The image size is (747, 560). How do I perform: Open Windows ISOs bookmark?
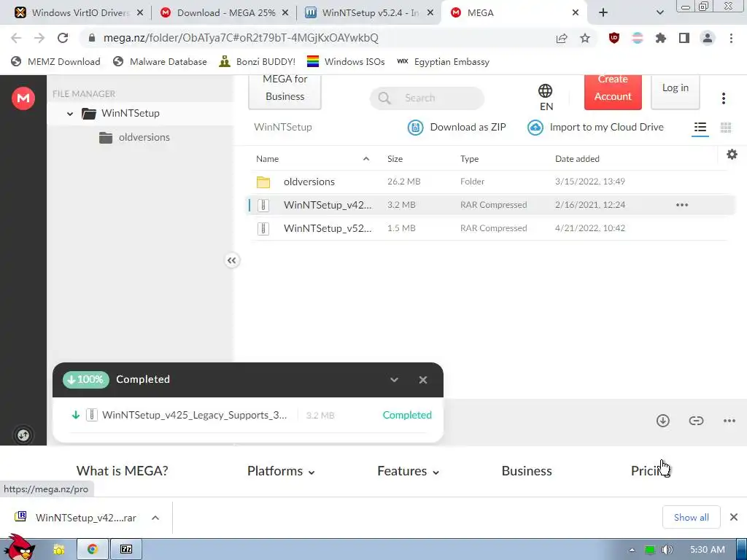[346, 62]
